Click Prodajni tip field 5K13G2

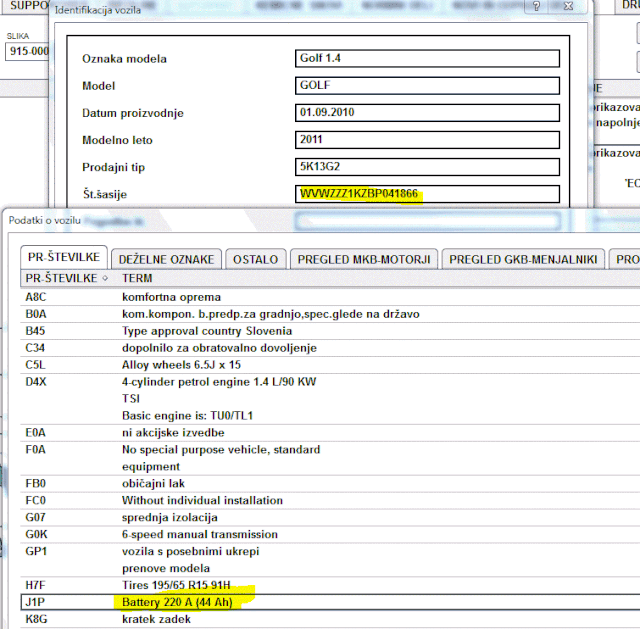(427, 167)
